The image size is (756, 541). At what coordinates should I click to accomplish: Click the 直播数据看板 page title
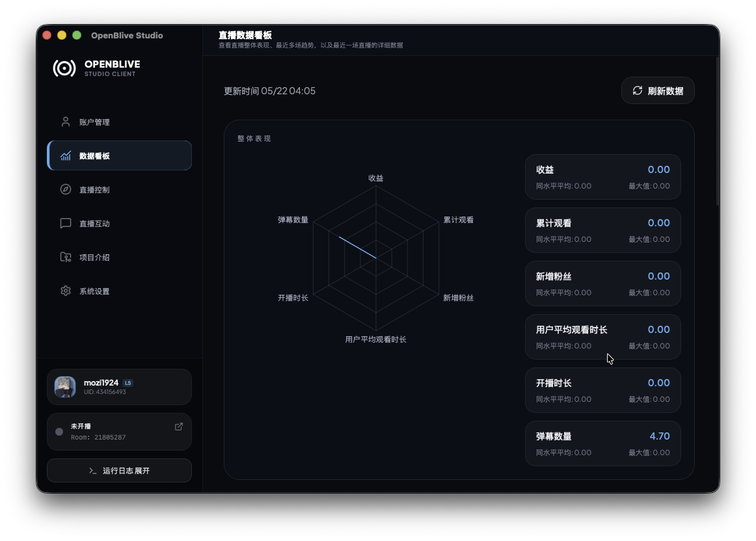[x=245, y=35]
